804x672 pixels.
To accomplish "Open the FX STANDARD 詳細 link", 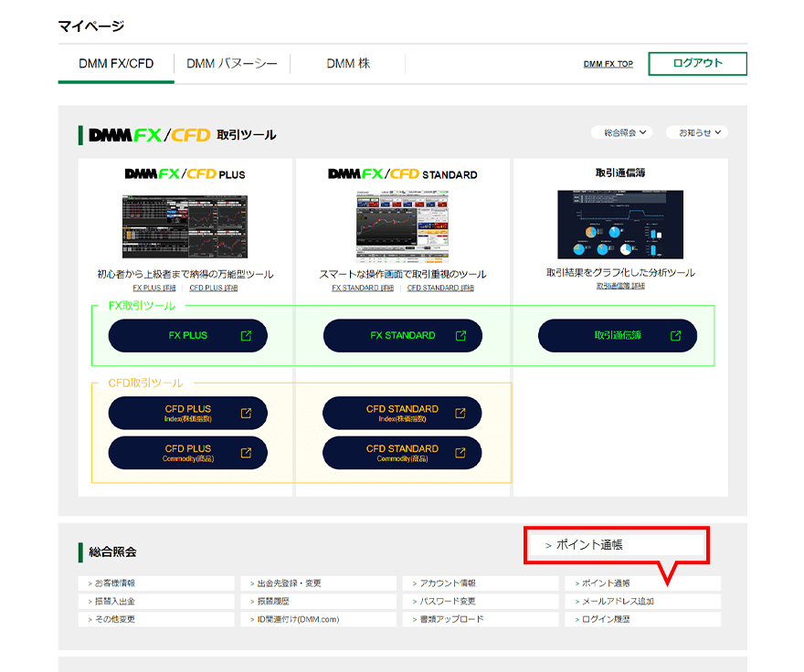I will tap(363, 289).
